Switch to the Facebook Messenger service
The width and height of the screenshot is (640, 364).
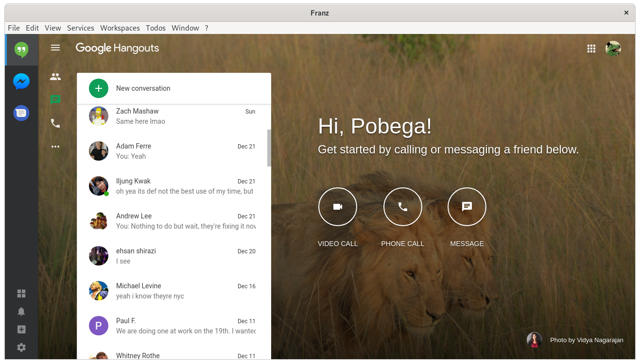[x=21, y=81]
